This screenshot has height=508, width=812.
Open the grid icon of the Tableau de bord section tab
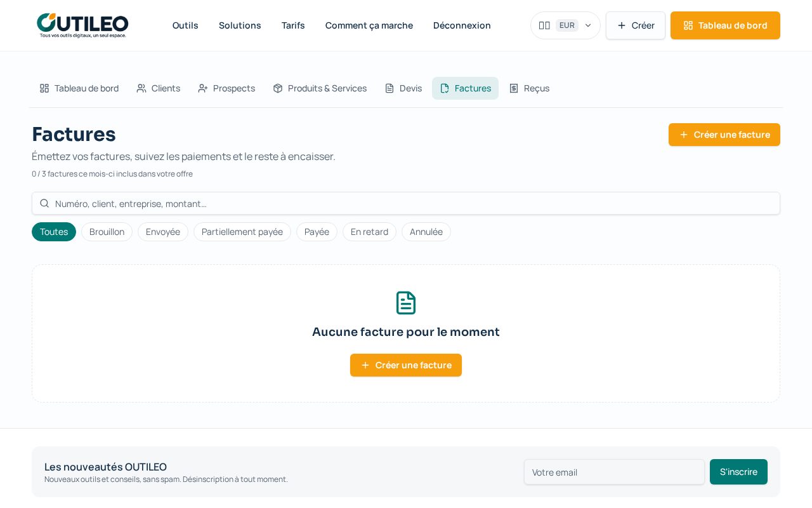tap(44, 88)
